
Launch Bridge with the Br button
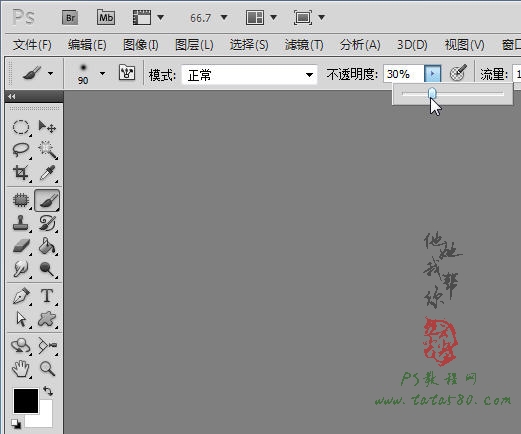[70, 18]
